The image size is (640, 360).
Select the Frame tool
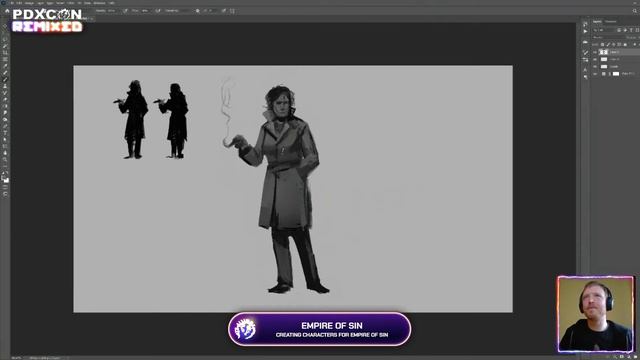(x=5, y=59)
